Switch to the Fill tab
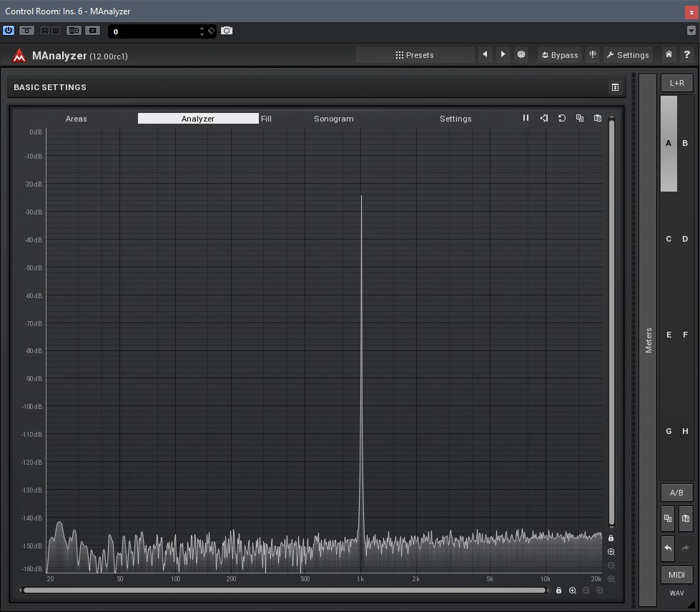700x612 pixels. [266, 119]
